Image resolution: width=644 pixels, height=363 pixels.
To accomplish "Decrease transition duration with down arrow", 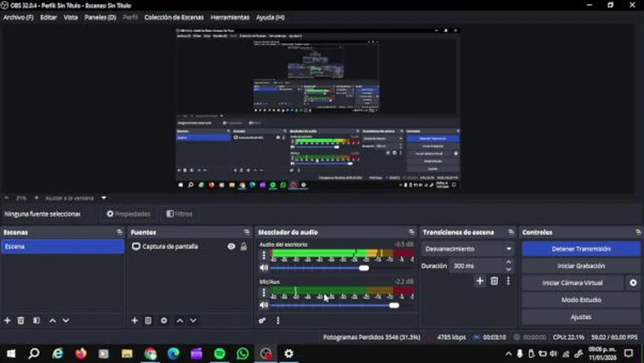I will [509, 269].
